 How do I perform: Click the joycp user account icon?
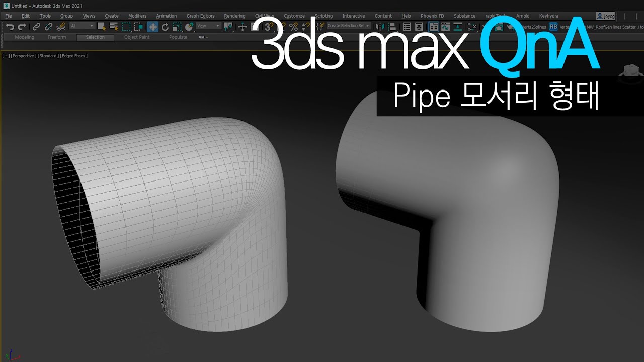[x=605, y=16]
